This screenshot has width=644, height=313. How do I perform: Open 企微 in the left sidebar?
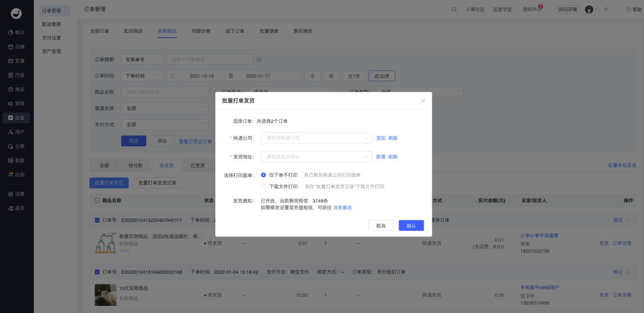click(x=16, y=146)
